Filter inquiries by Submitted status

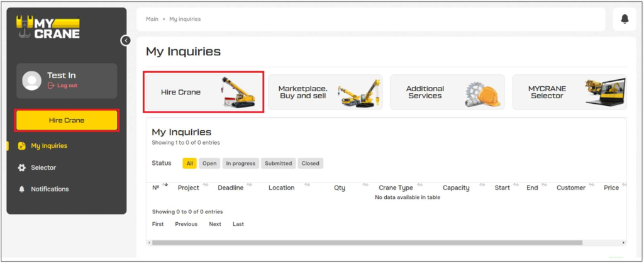click(278, 163)
